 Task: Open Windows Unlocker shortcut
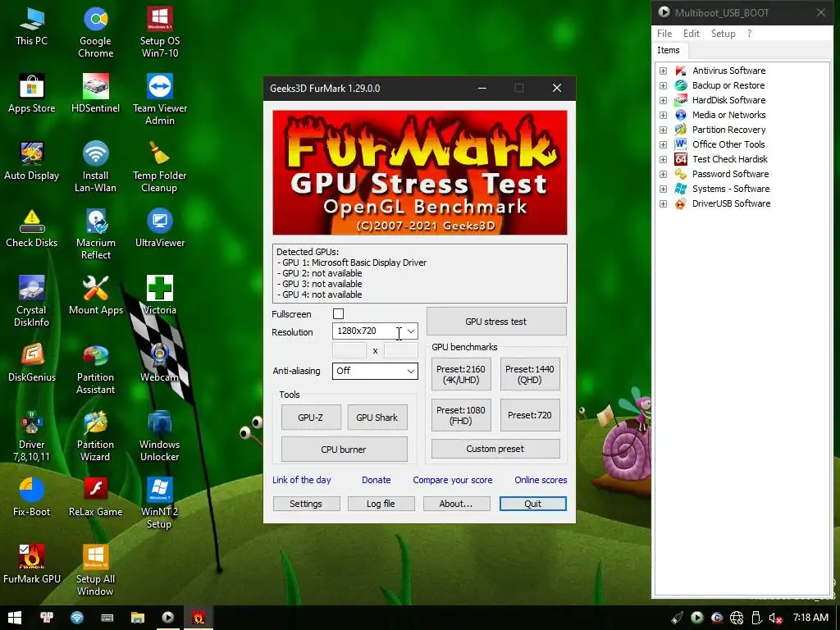pyautogui.click(x=160, y=436)
